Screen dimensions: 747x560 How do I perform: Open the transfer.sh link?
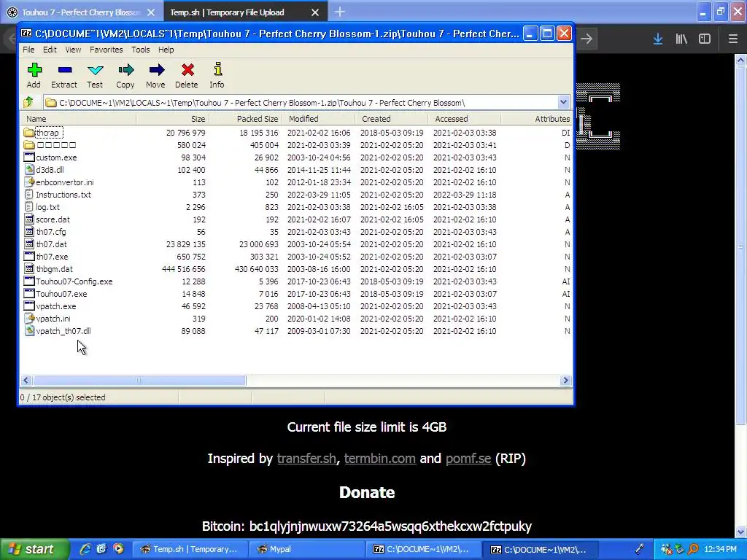click(x=306, y=459)
